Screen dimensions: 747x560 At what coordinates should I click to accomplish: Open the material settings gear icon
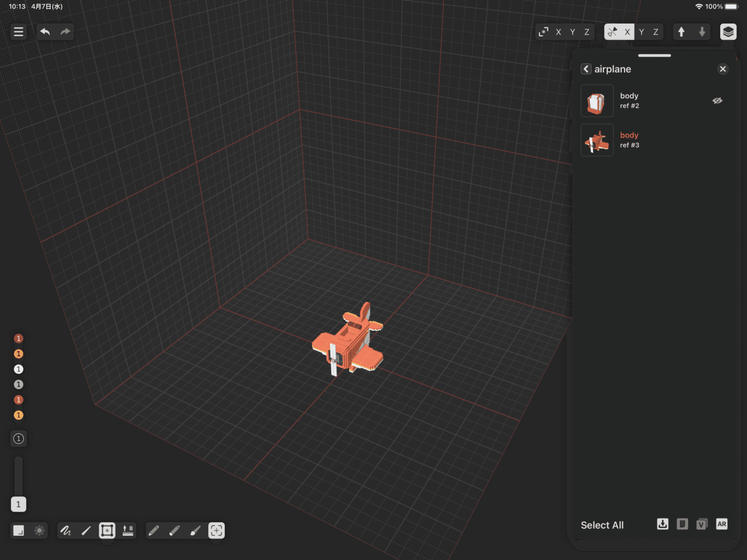click(x=39, y=531)
